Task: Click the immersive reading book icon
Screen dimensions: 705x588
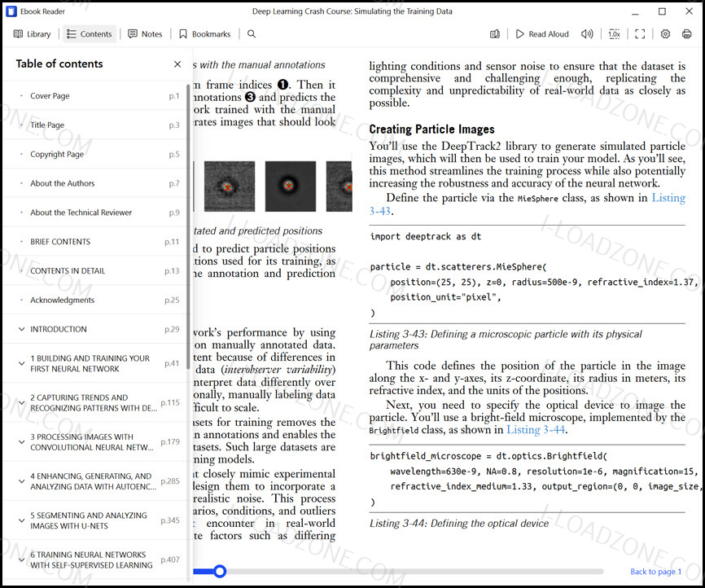Action: tap(495, 34)
